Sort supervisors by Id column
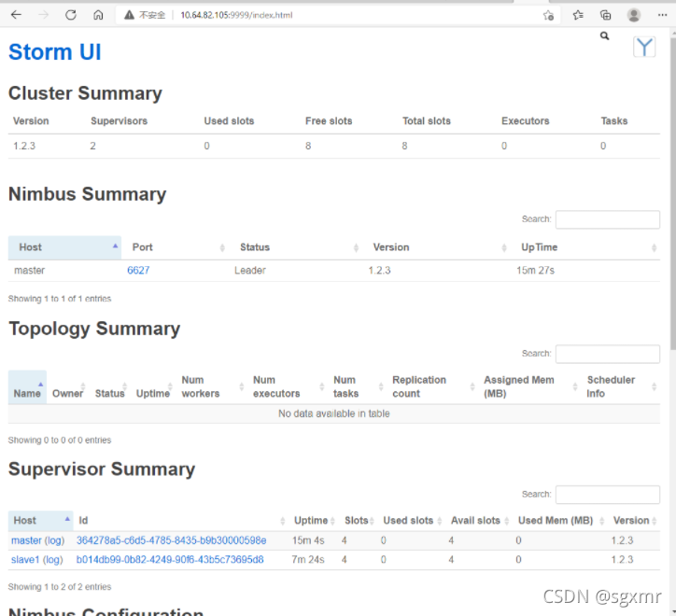 click(x=180, y=521)
